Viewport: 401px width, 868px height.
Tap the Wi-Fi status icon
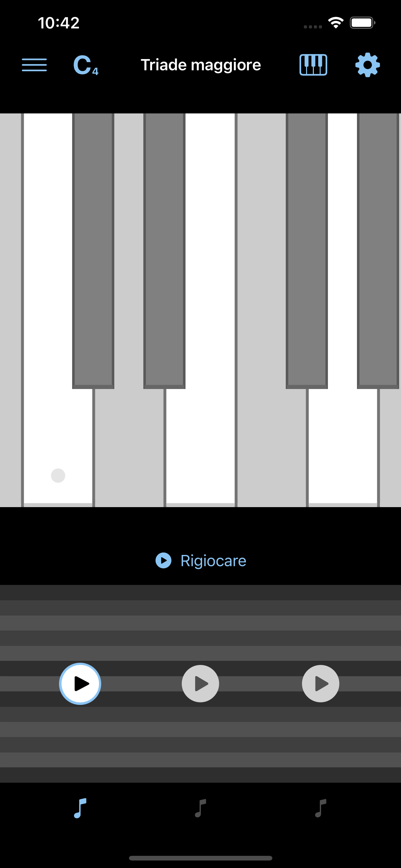pos(336,23)
